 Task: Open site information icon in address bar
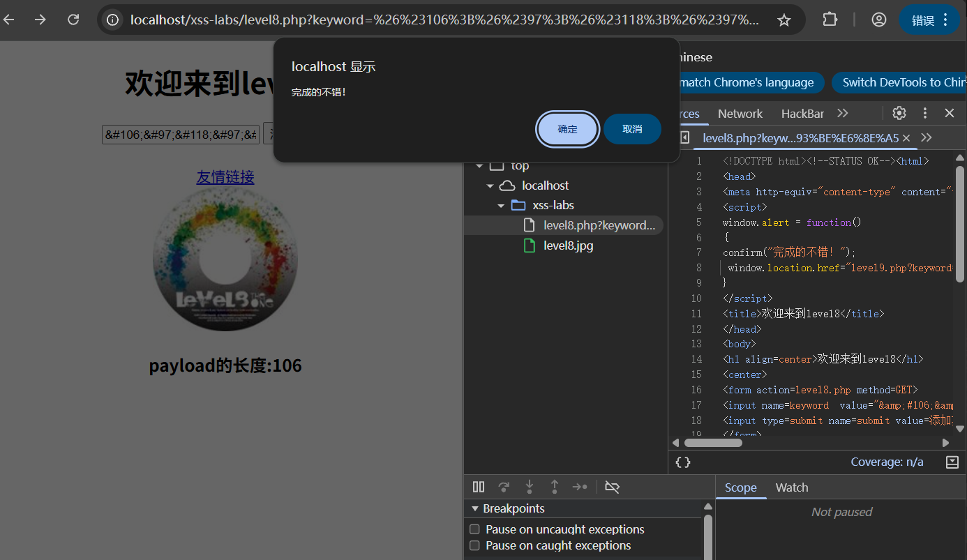coord(112,20)
